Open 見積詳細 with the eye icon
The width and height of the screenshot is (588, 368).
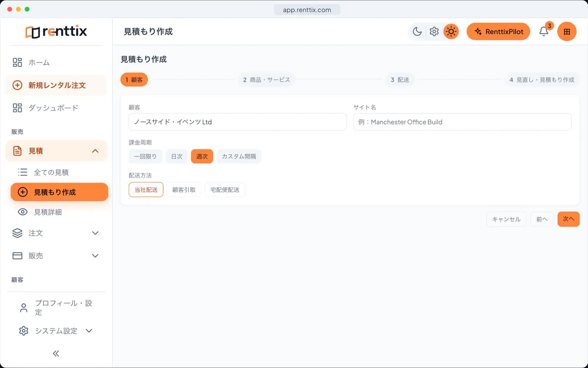tap(59, 212)
